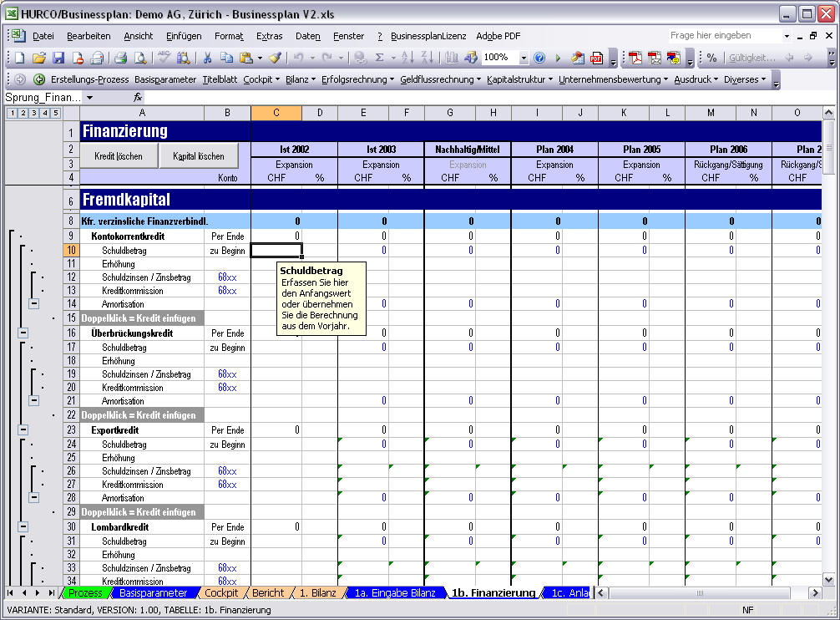The image size is (840, 620).
Task: Click the Kapital löschen button
Action: click(199, 156)
